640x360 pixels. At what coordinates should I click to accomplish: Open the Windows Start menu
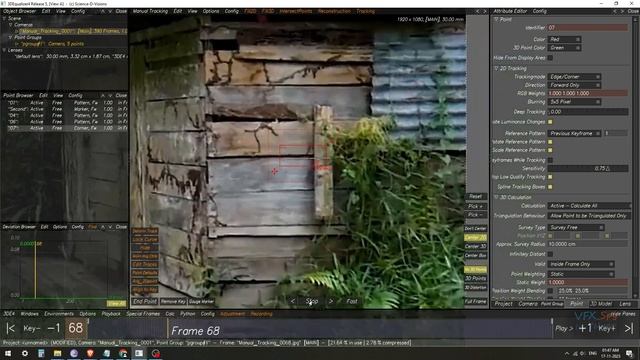click(x=8, y=353)
